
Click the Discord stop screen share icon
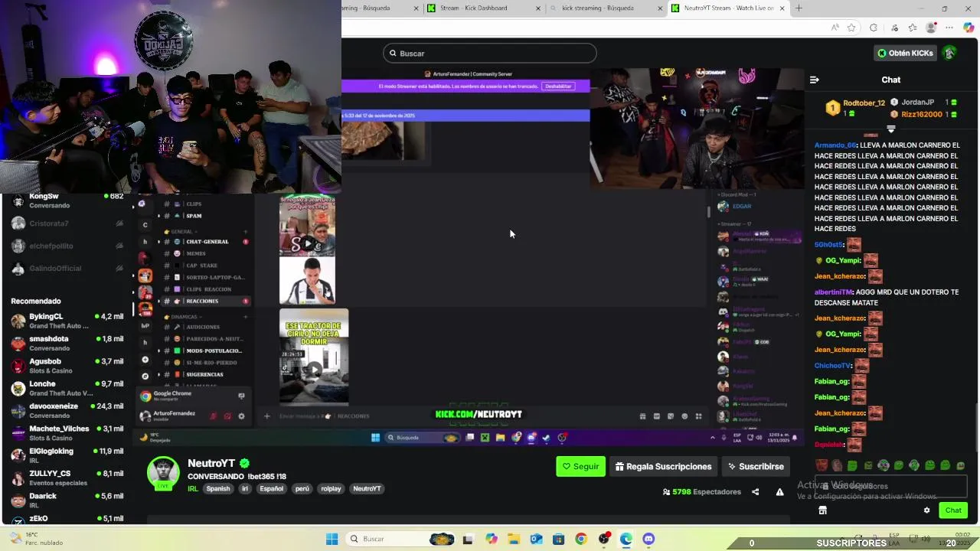pos(241,396)
